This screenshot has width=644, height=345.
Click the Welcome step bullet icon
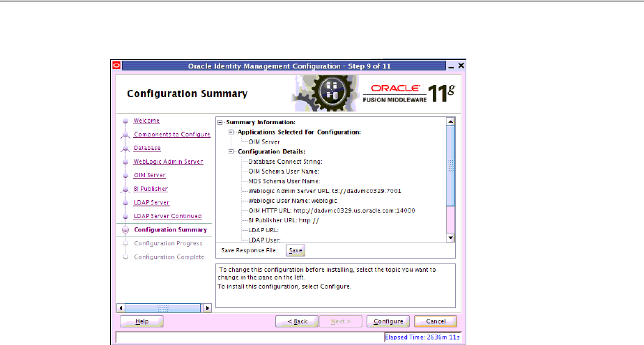pyautogui.click(x=125, y=121)
